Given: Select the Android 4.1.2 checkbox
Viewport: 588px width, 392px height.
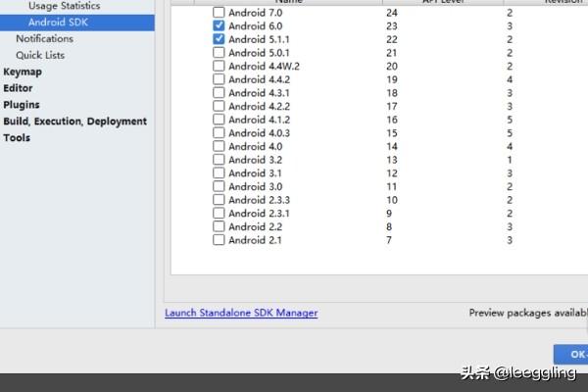Looking at the screenshot, I should 219,120.
